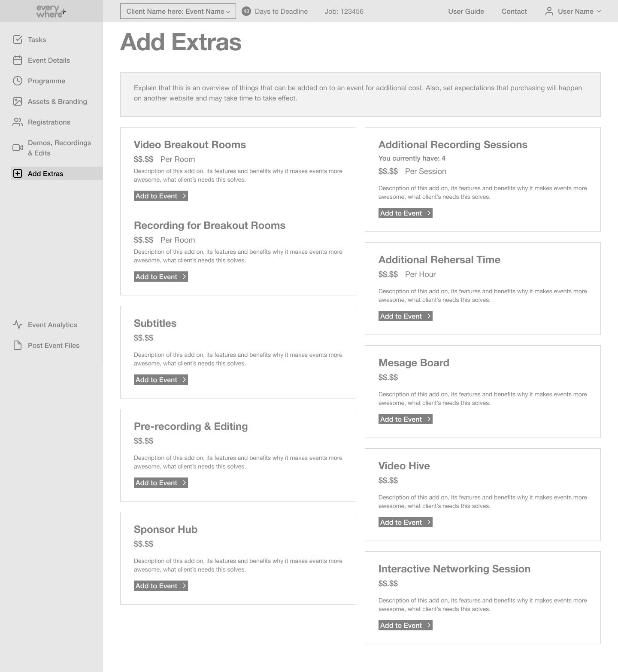Click the Event Analytics pulse icon

click(18, 325)
